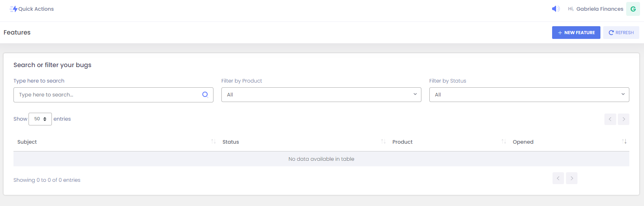Go to previous page at top pagination
The image size is (644, 206).
point(610,119)
